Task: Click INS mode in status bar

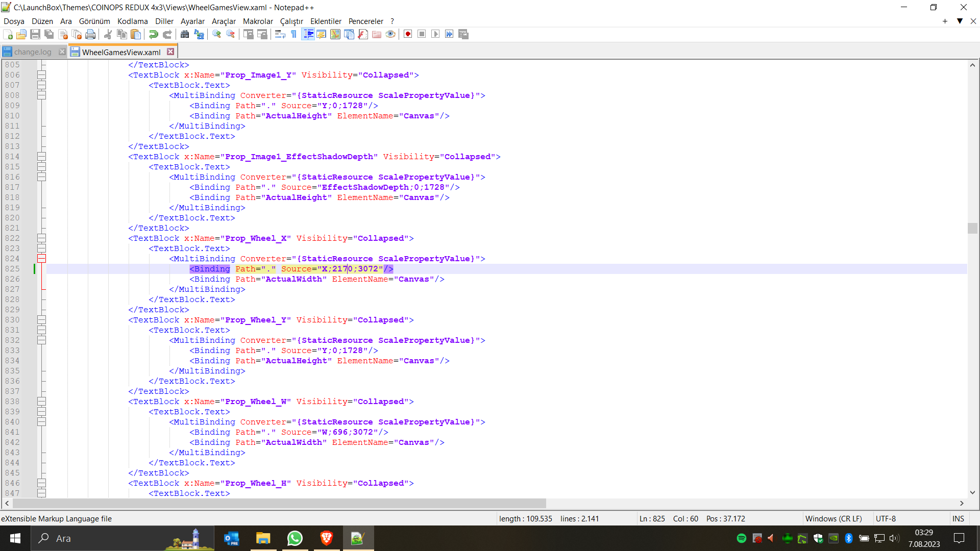Action: click(x=958, y=518)
